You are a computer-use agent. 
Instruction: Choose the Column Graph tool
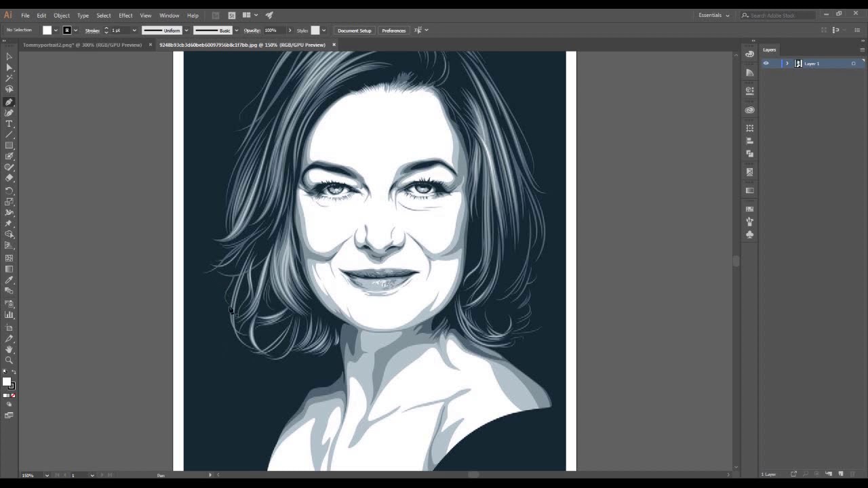tap(9, 314)
